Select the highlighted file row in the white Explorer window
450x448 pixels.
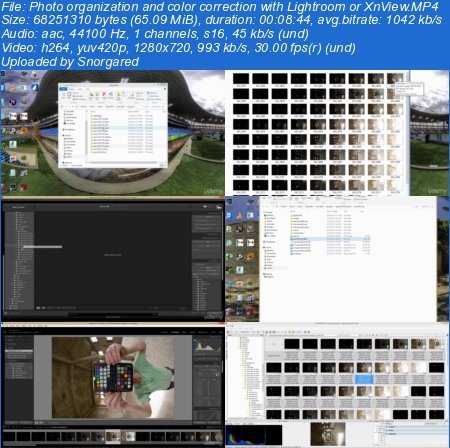330,239
